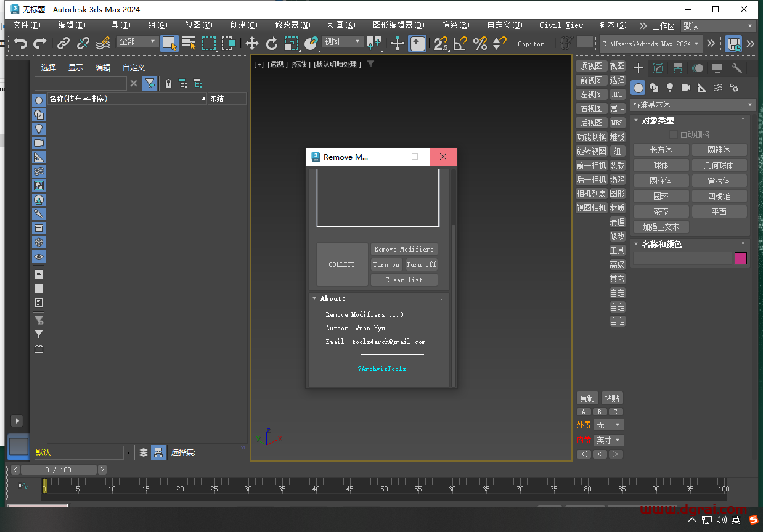The width and height of the screenshot is (763, 532).
Task: Click the viewport filter funnel icon
Action: [x=370, y=64]
